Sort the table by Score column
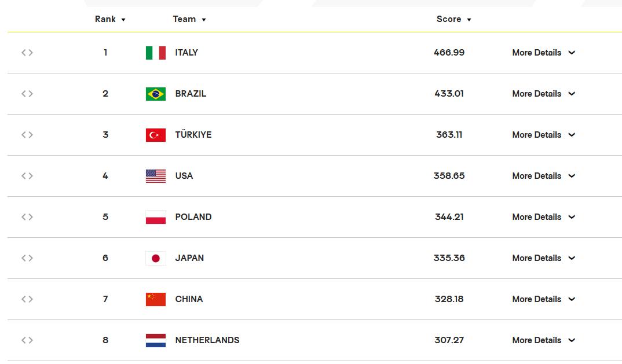622x364 pixels. (x=454, y=19)
